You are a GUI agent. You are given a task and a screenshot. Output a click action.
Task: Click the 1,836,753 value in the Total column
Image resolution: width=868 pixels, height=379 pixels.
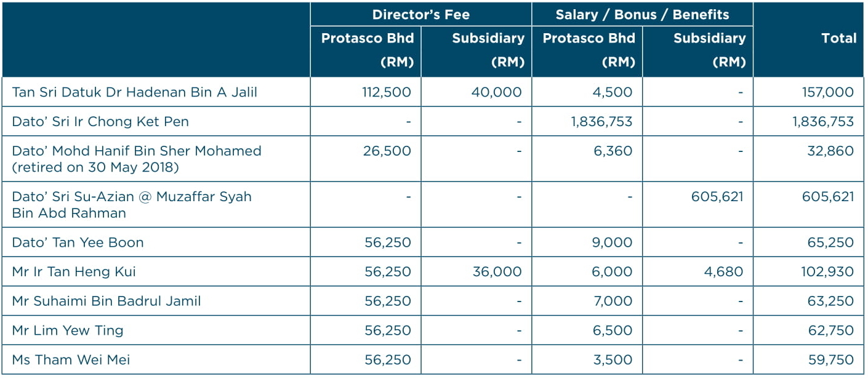823,122
